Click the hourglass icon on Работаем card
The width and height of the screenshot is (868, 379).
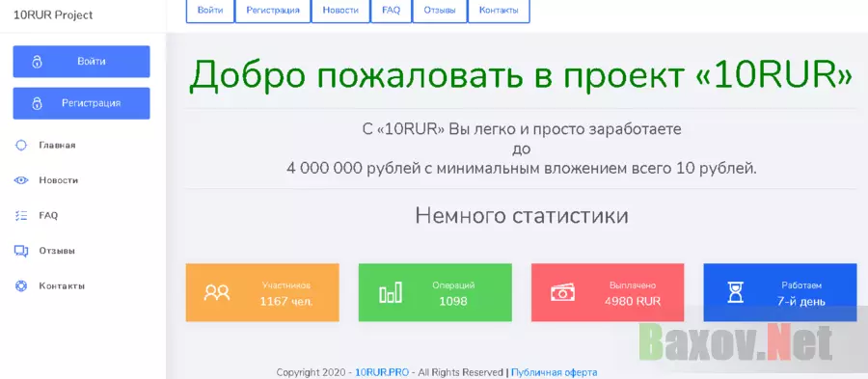point(735,292)
